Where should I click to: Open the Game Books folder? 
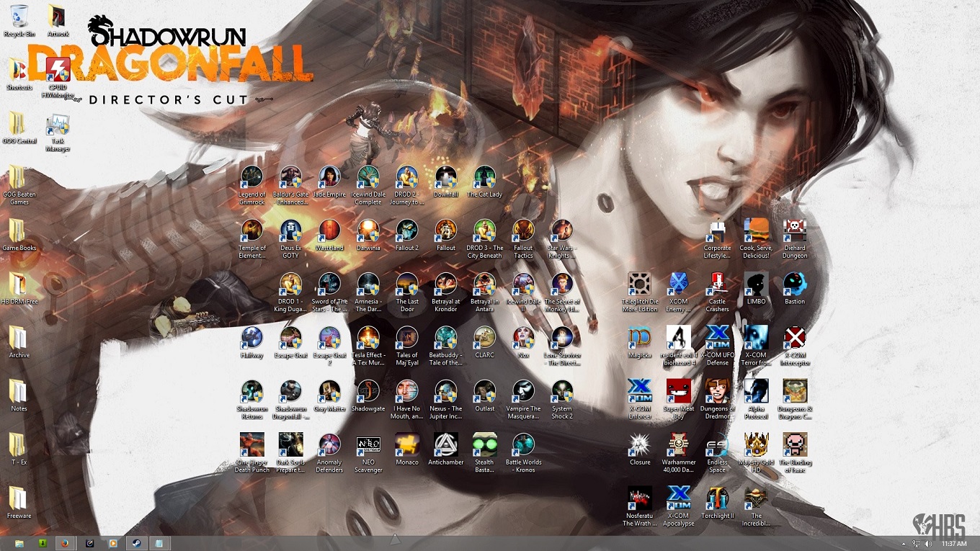[19, 236]
